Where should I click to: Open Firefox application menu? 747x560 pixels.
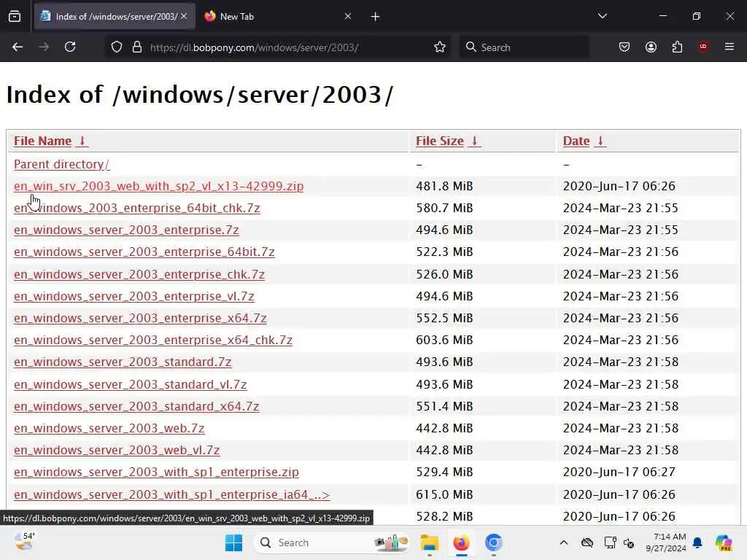[729, 47]
